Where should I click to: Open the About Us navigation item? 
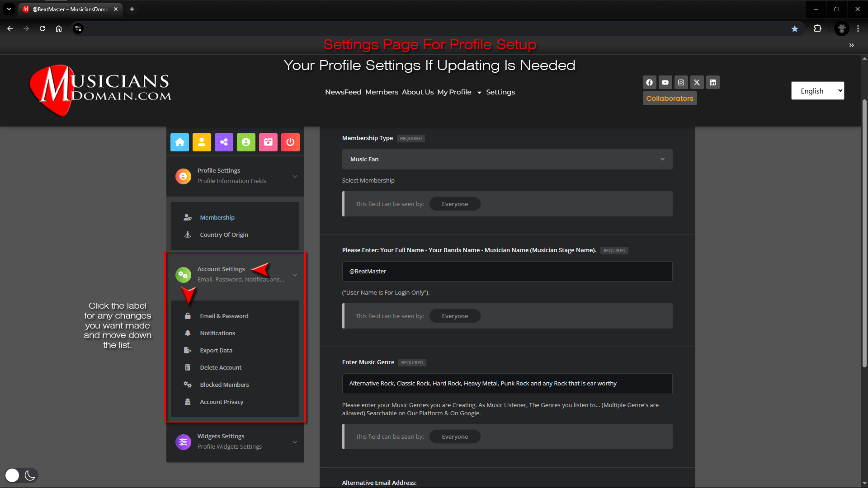tap(418, 92)
